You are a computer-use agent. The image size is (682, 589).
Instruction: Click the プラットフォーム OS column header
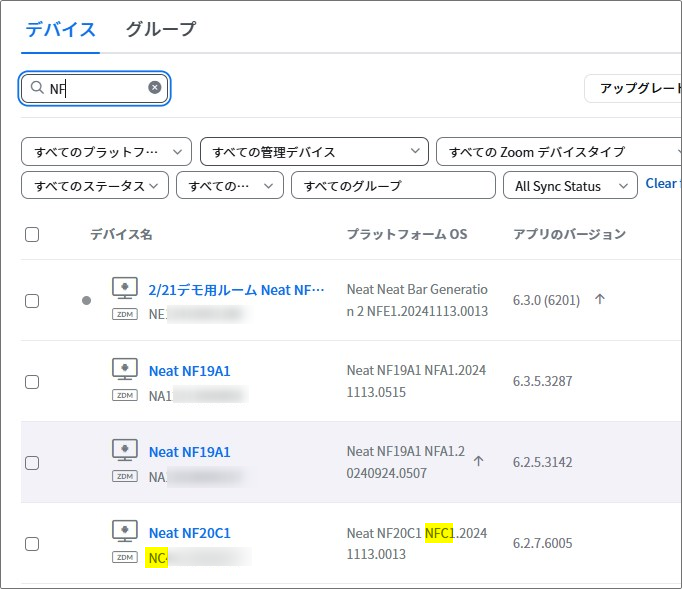(407, 234)
